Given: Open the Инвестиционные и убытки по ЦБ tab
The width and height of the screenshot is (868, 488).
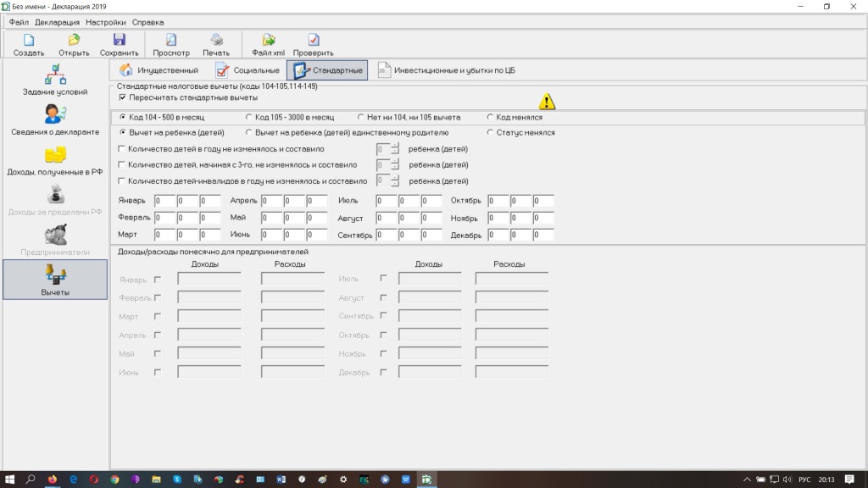Looking at the screenshot, I should pyautogui.click(x=446, y=70).
